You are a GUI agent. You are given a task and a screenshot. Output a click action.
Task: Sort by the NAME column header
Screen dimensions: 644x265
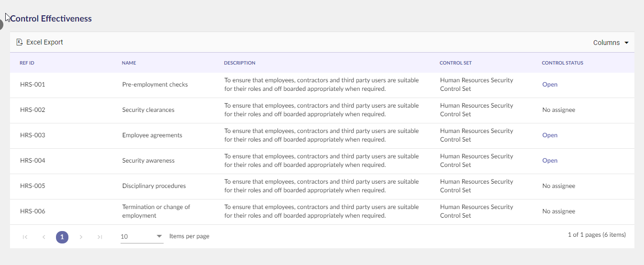coord(129,63)
